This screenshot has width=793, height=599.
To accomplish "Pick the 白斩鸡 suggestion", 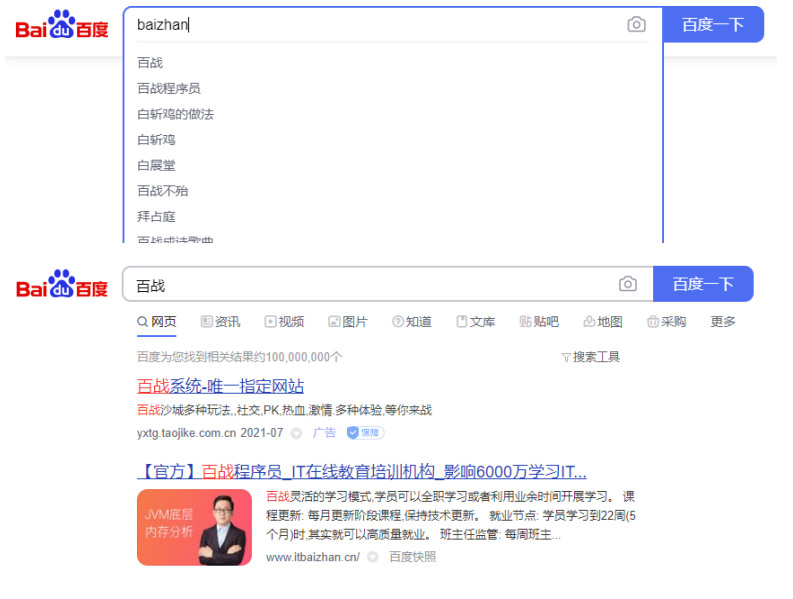I will tap(156, 140).
